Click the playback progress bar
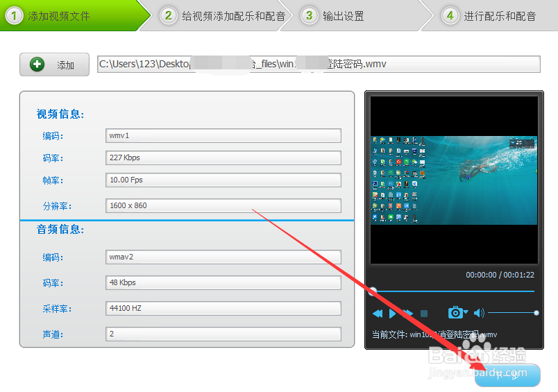The image size is (558, 392). (453, 291)
